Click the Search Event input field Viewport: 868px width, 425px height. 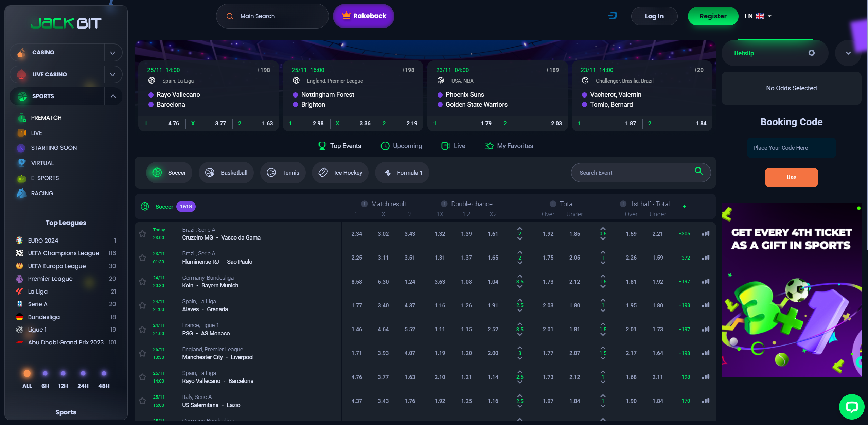click(x=640, y=173)
